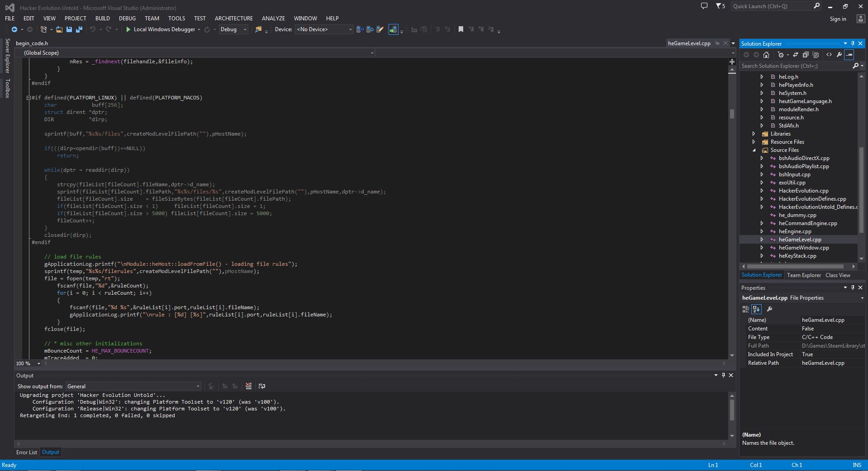Switch to the Error List tab
Image resolution: width=868 pixels, height=471 pixels.
point(27,452)
